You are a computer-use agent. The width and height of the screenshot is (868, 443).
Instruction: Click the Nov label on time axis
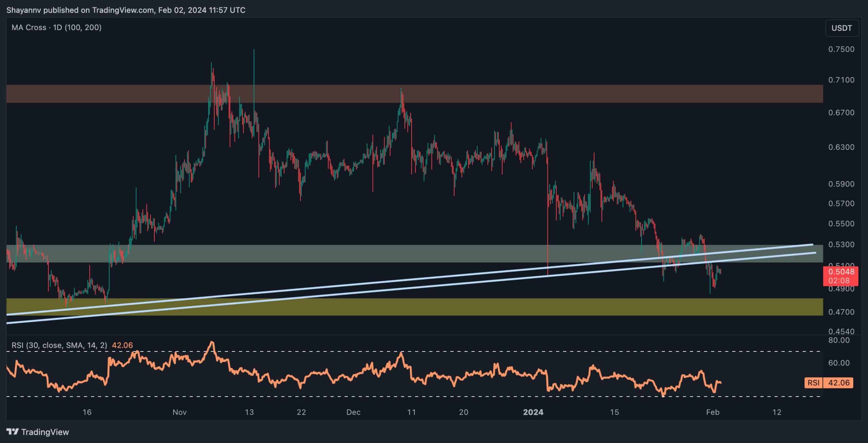point(179,412)
